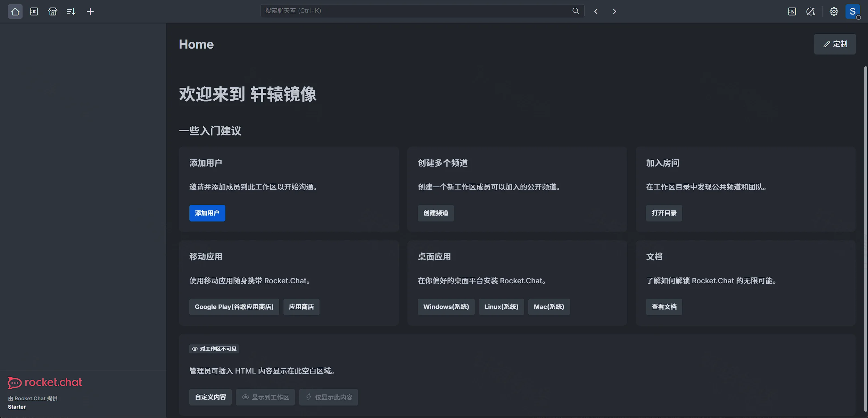Toggle 显示到工作区 visibility button
The image size is (868, 418).
pyautogui.click(x=265, y=397)
